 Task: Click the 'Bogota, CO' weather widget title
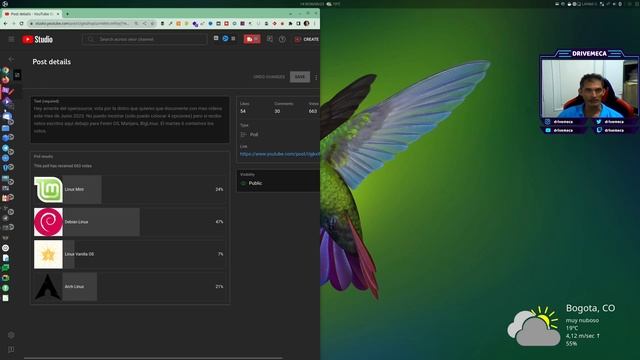(x=590, y=308)
